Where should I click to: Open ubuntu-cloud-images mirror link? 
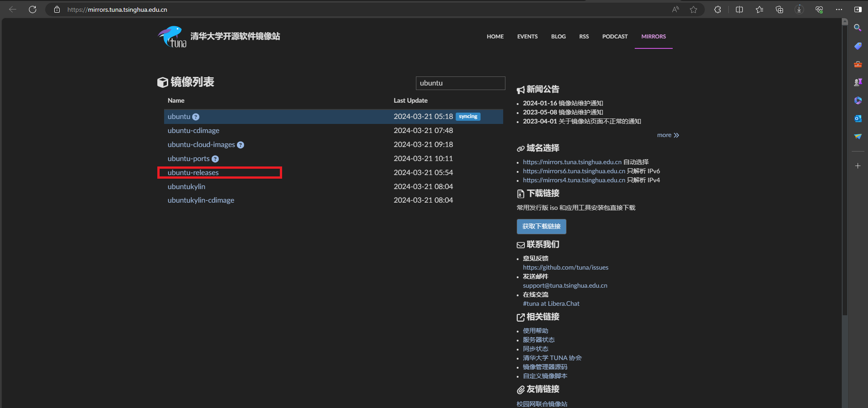(201, 145)
